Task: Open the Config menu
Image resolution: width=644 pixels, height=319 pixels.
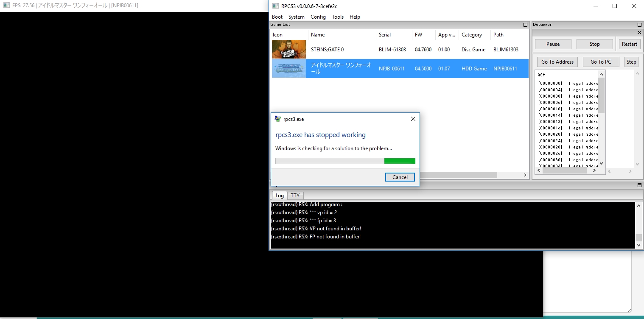Action: pyautogui.click(x=318, y=17)
